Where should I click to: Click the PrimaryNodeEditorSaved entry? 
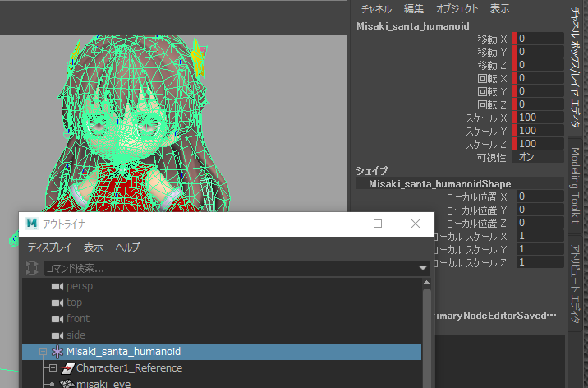click(495, 315)
